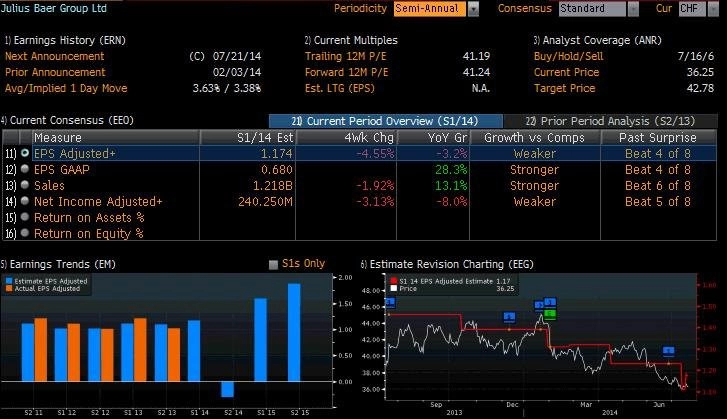Click the Trailing 12M P/E label
The width and height of the screenshot is (727, 419).
coord(345,57)
